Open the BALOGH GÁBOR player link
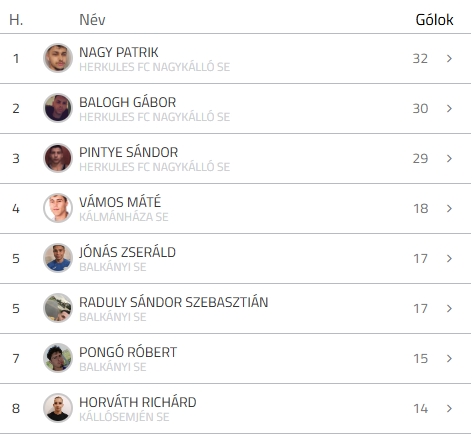Image resolution: width=474 pixels, height=440 pixels. (128, 102)
